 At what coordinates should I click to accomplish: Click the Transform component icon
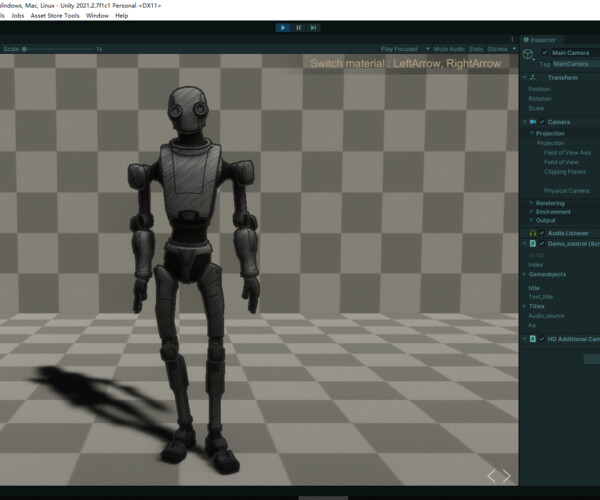pyautogui.click(x=534, y=76)
